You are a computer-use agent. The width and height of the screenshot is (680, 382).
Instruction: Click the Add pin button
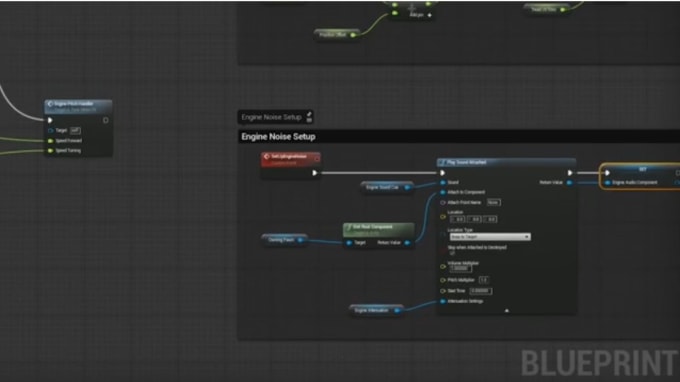[420, 15]
